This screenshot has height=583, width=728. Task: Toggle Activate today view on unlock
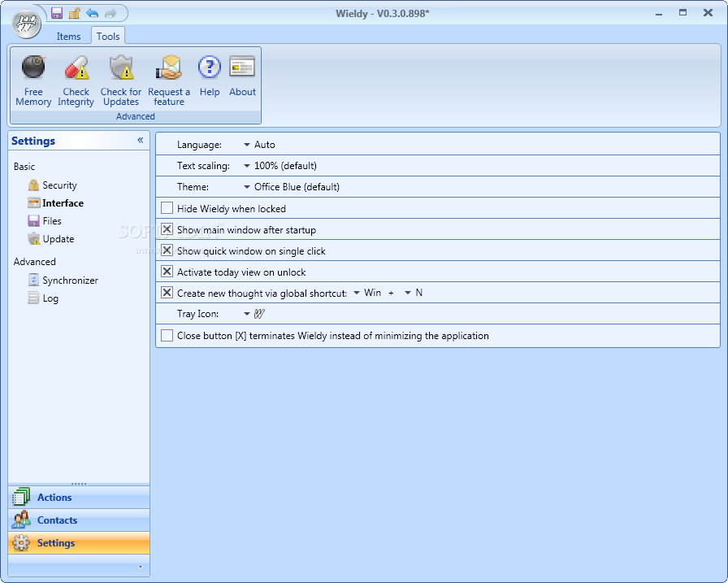click(x=167, y=272)
